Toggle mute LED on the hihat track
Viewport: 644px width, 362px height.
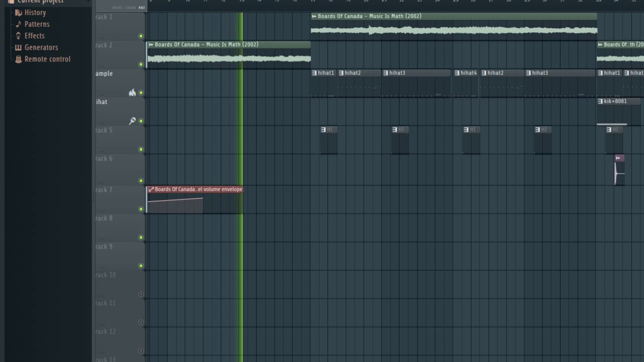pos(141,121)
